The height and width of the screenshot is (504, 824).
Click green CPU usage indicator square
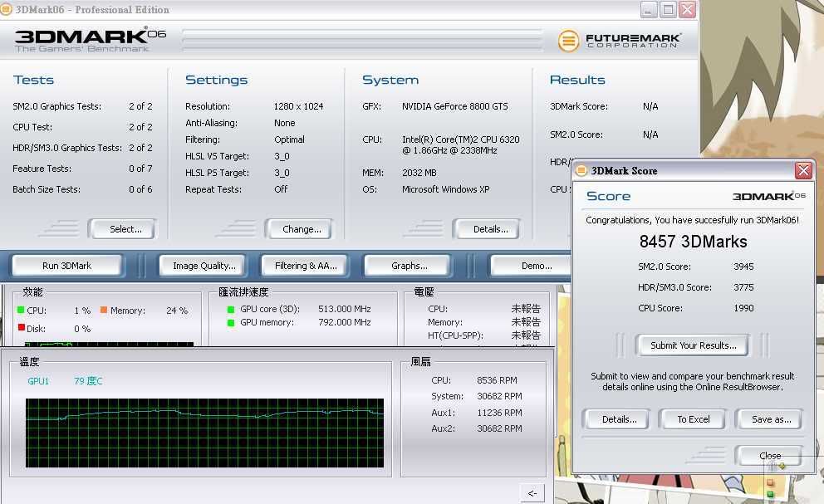(21, 310)
